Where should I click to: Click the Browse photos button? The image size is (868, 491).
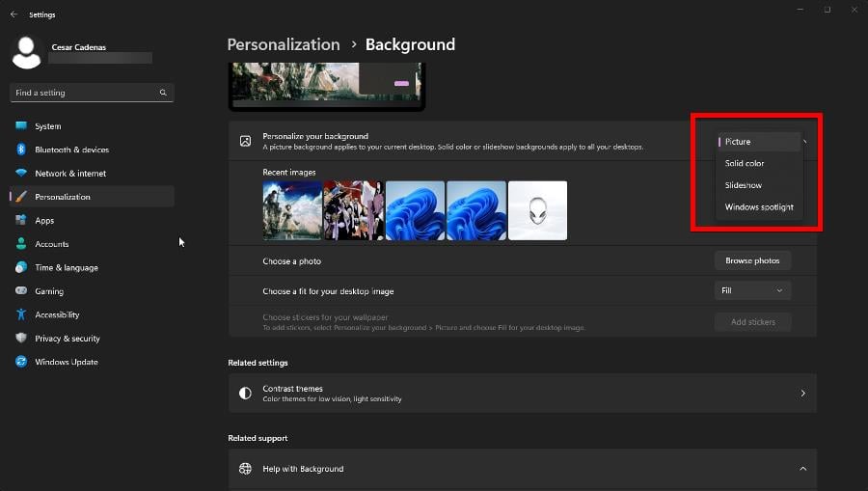752,260
